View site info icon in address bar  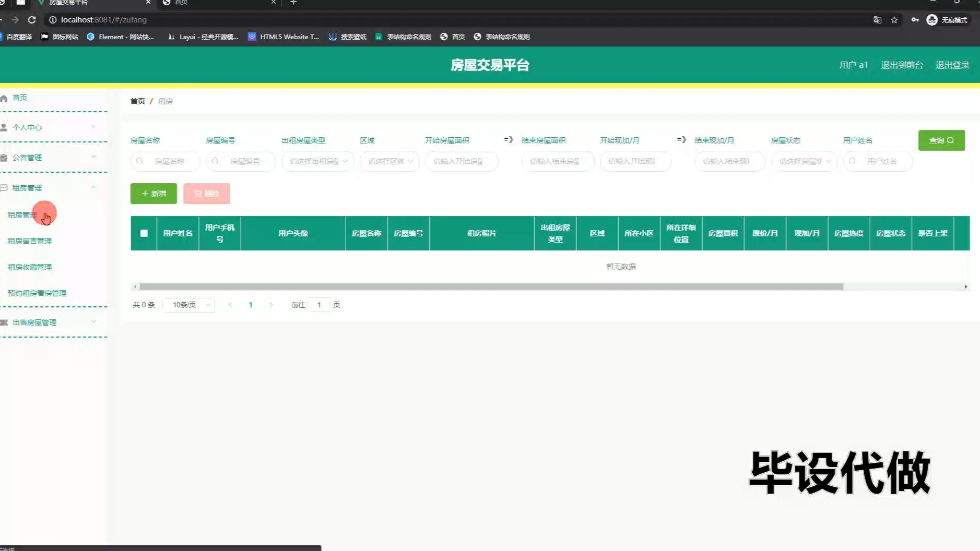(53, 20)
